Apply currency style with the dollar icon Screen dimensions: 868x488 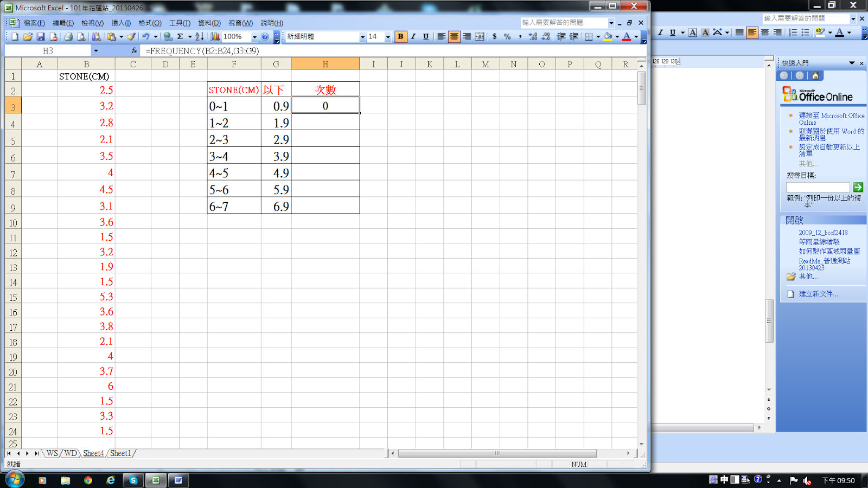[x=494, y=37]
